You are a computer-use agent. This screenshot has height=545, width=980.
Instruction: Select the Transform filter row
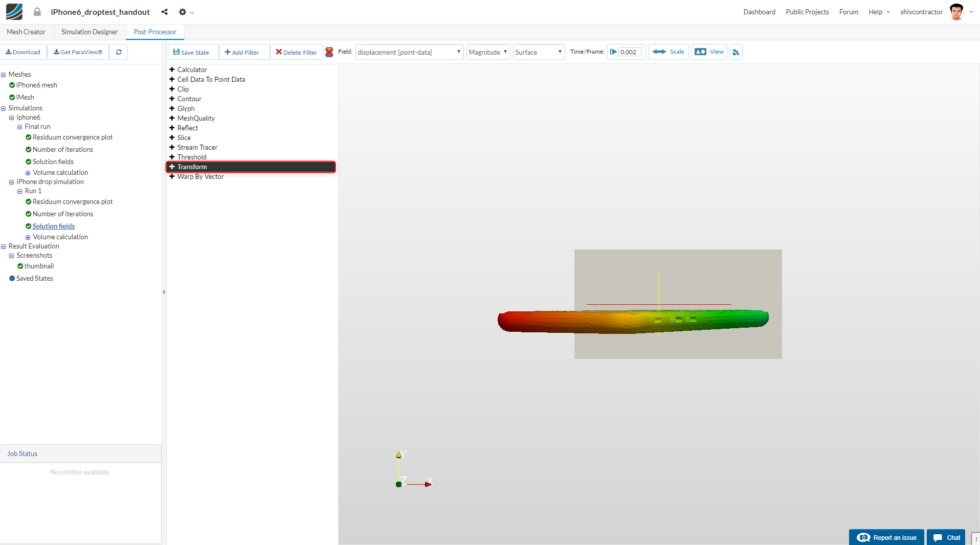251,167
